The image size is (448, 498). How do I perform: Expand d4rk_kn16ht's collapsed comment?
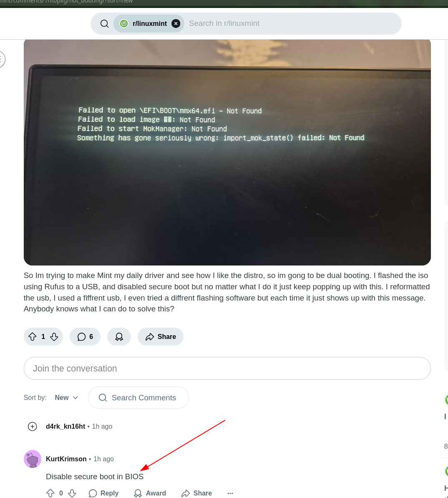(x=33, y=427)
